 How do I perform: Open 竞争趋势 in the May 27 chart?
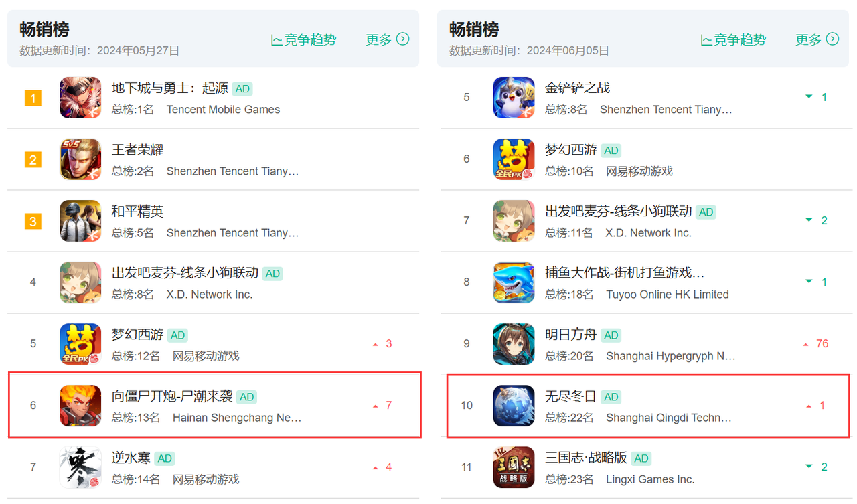[x=303, y=39]
